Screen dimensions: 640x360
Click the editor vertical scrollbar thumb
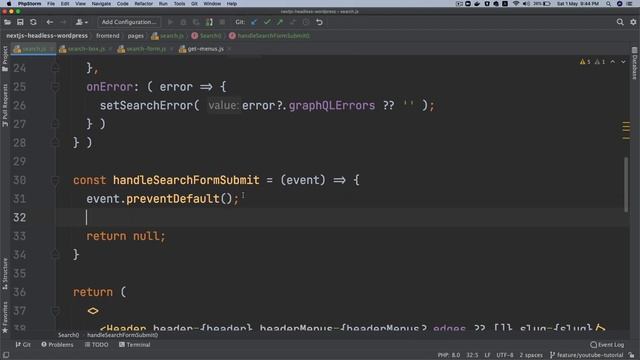click(626, 184)
